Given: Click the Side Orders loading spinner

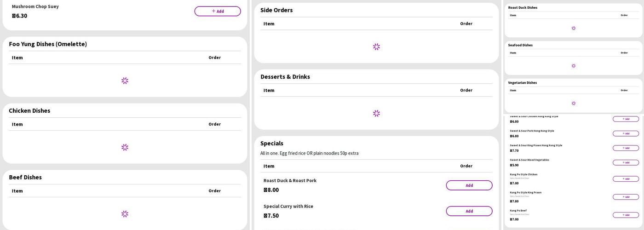Looking at the screenshot, I should (x=376, y=47).
